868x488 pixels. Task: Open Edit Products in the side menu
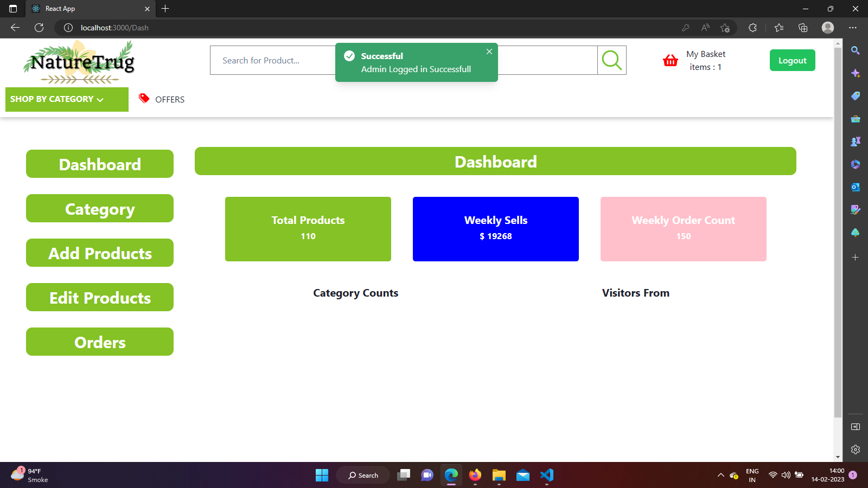pyautogui.click(x=100, y=297)
